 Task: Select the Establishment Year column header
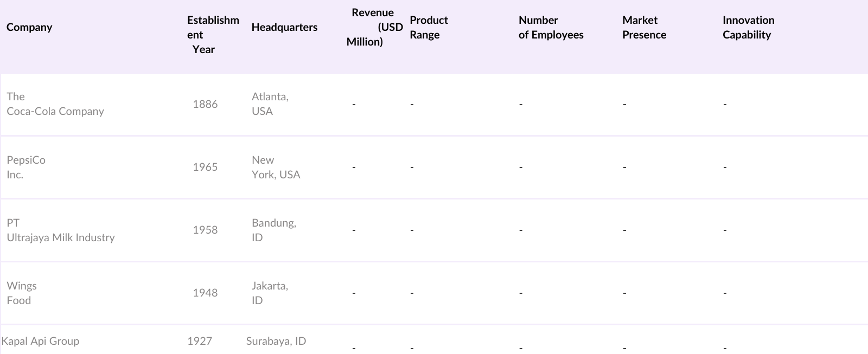[213, 35]
